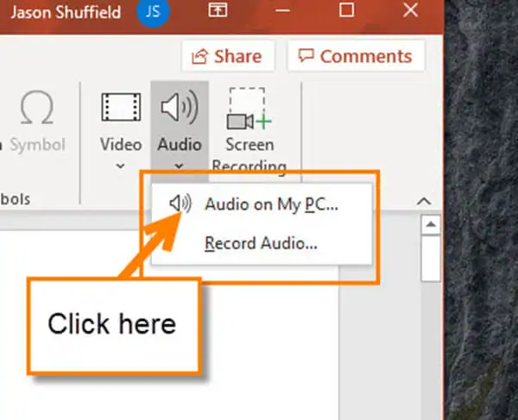Screen dimensions: 518x420
Task: Maximize the PowerPoint window
Action: coord(346,9)
